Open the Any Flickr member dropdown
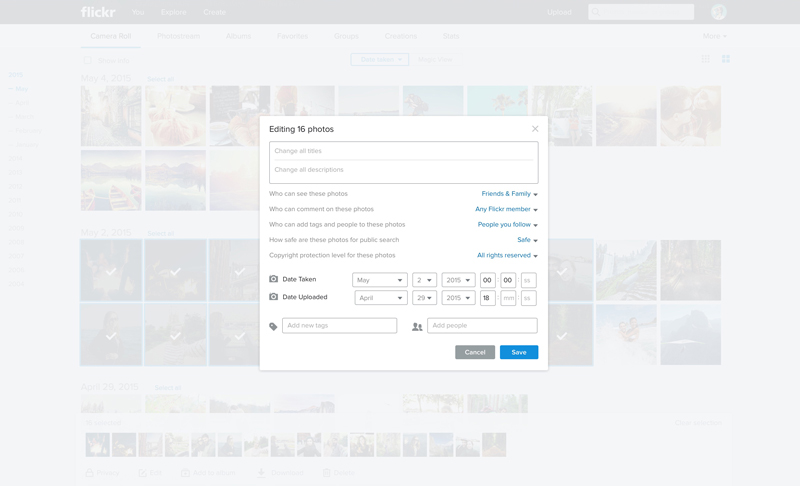 (506, 209)
